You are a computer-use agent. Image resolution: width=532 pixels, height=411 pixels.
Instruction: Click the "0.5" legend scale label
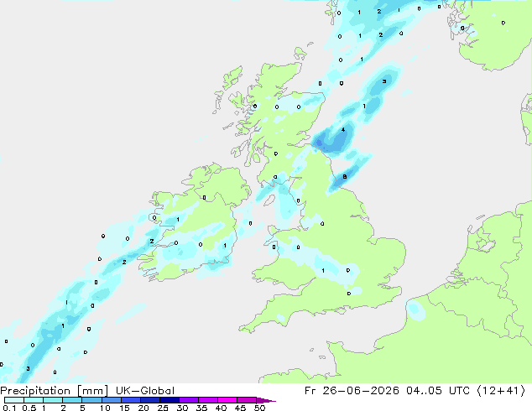(29, 408)
